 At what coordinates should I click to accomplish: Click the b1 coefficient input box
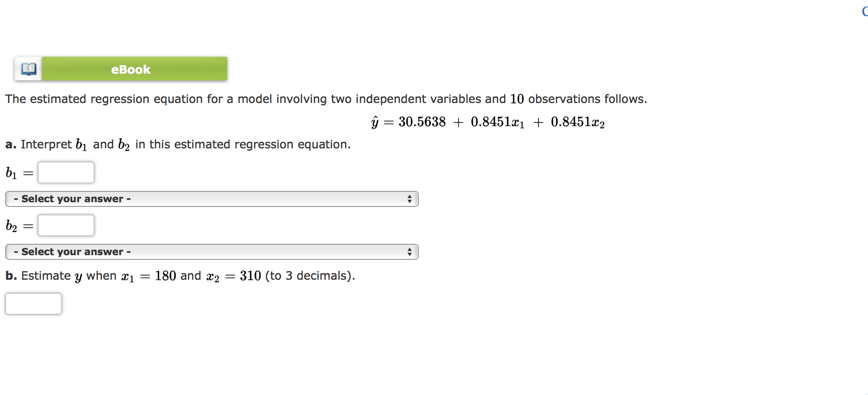[66, 172]
